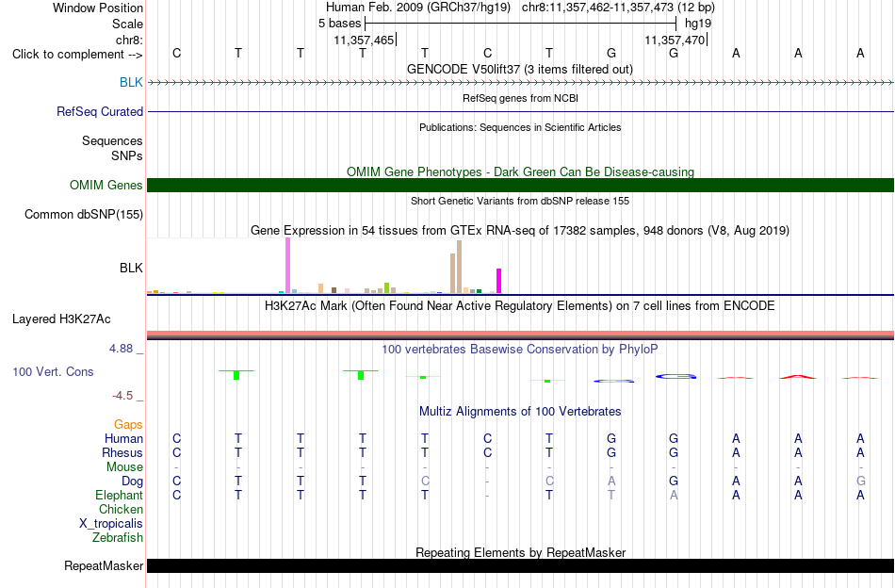
Task: Open 'Short Genetic Variants from dbSNP release 155' title
Action: pos(520,201)
